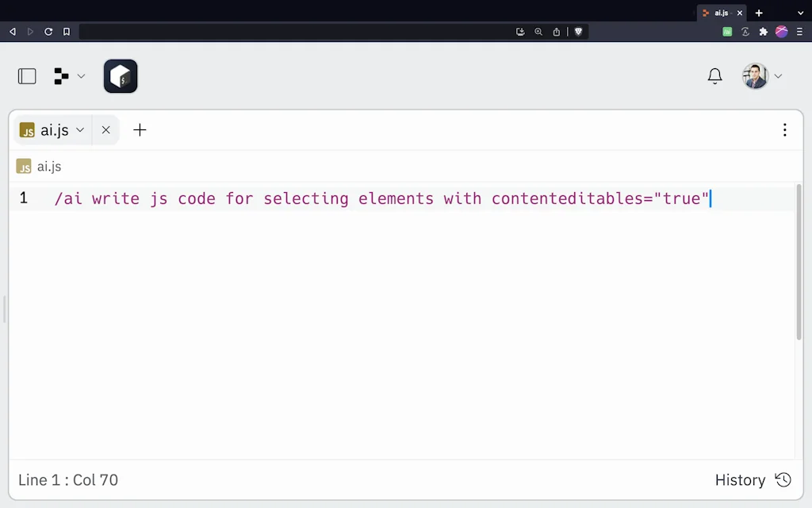The height and width of the screenshot is (508, 812).
Task: Open the profile avatar dropdown chevron
Action: (x=778, y=75)
